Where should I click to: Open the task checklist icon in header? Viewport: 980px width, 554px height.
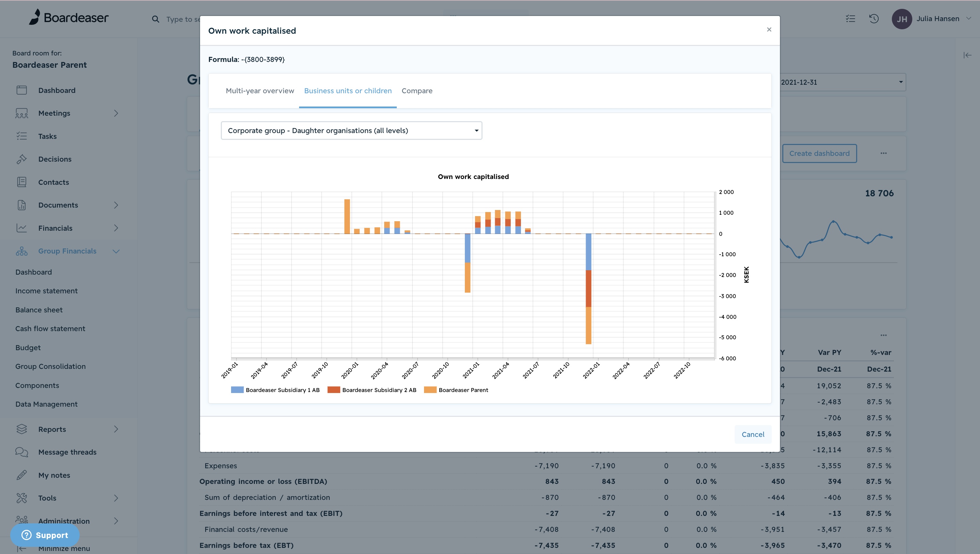pyautogui.click(x=850, y=19)
